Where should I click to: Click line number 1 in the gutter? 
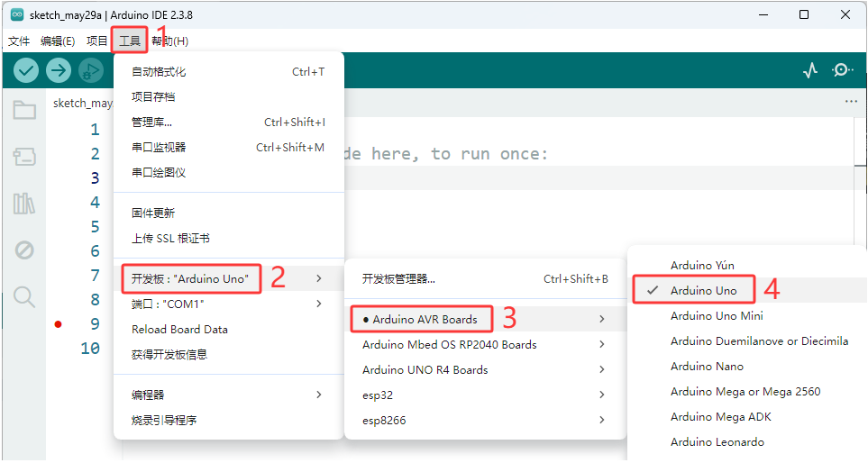point(96,130)
